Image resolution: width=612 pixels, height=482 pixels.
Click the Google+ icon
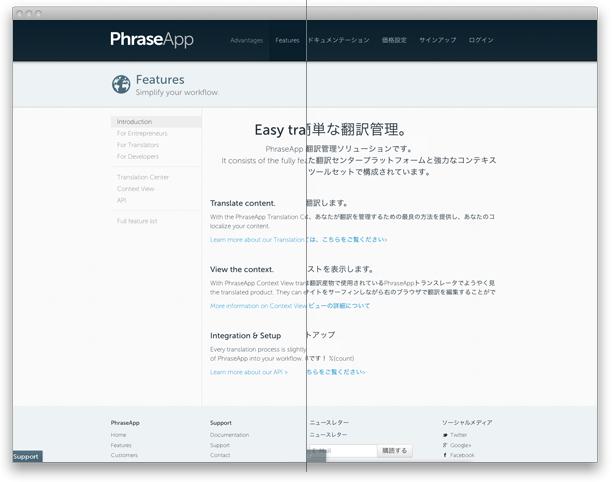(445, 445)
